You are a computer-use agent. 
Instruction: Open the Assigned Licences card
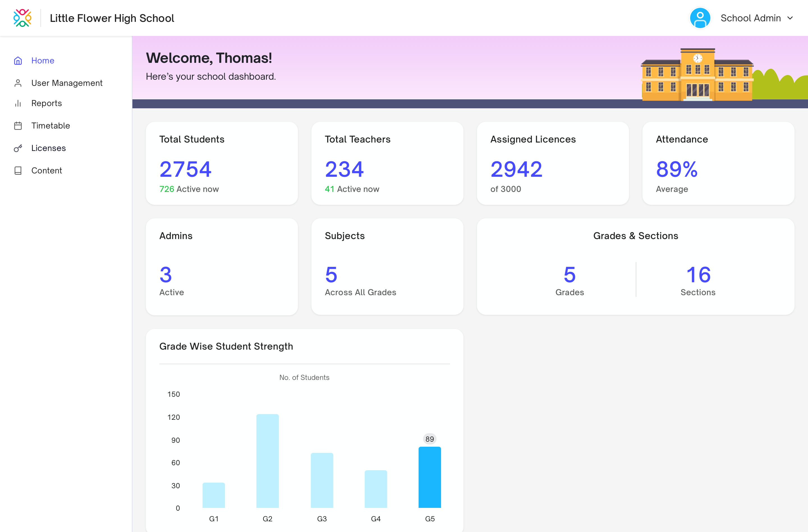(552, 163)
